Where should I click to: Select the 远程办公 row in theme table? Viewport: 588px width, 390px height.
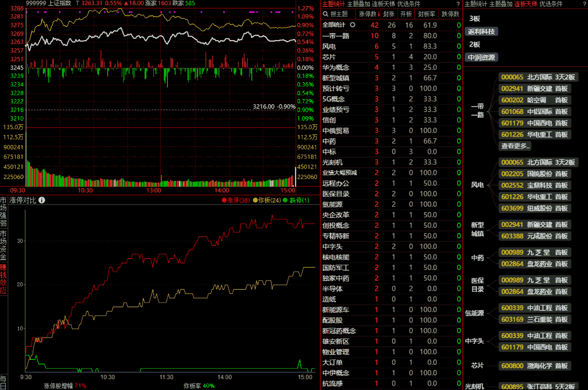391,183
